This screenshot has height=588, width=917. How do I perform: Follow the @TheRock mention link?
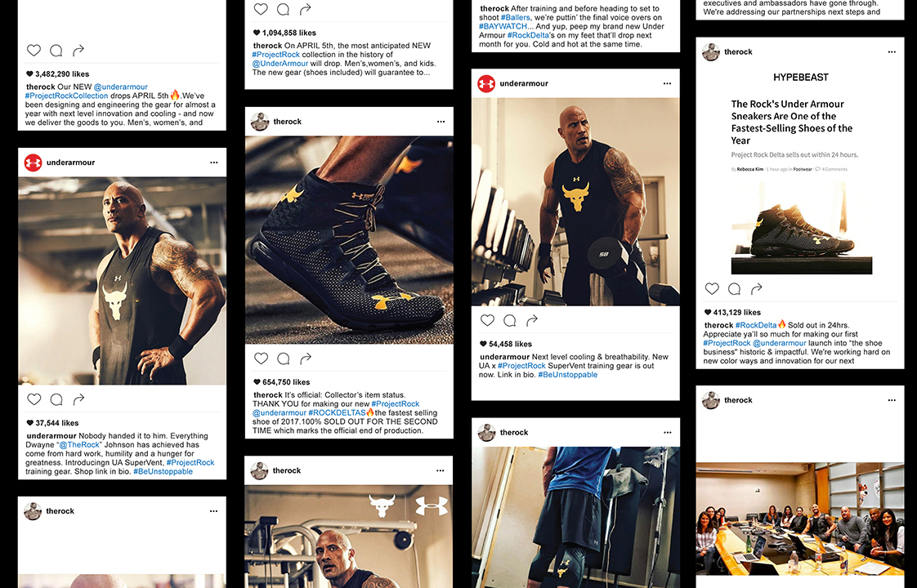click(79, 445)
